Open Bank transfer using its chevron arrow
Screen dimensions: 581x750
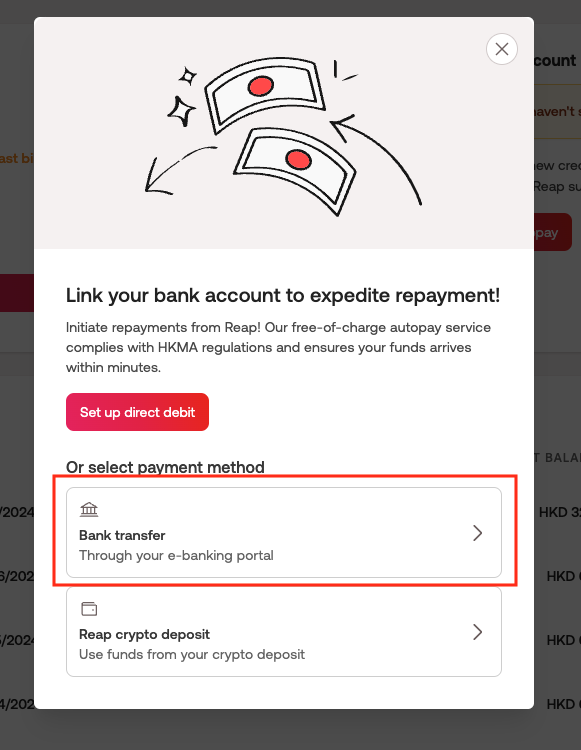point(477,533)
